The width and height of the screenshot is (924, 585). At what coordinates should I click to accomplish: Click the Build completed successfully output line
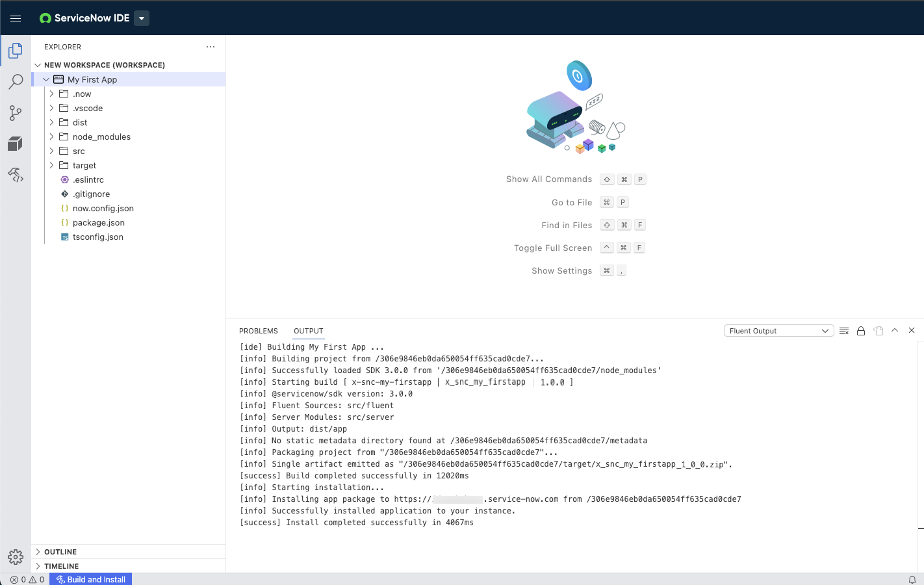[354, 476]
